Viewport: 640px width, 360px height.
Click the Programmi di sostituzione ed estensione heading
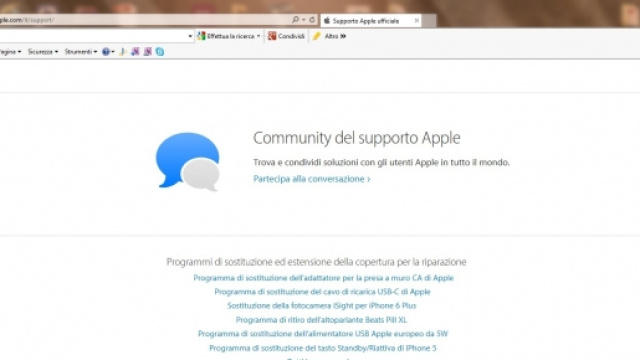[316, 262]
